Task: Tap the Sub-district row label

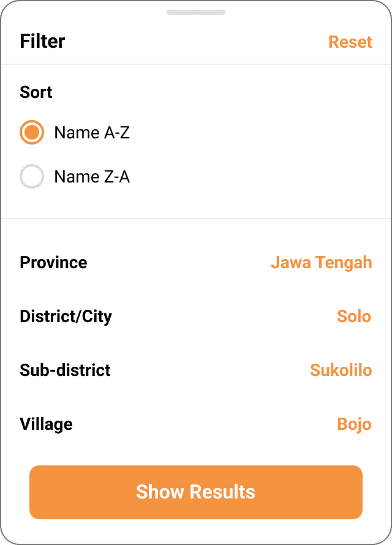Action: pyautogui.click(x=65, y=370)
